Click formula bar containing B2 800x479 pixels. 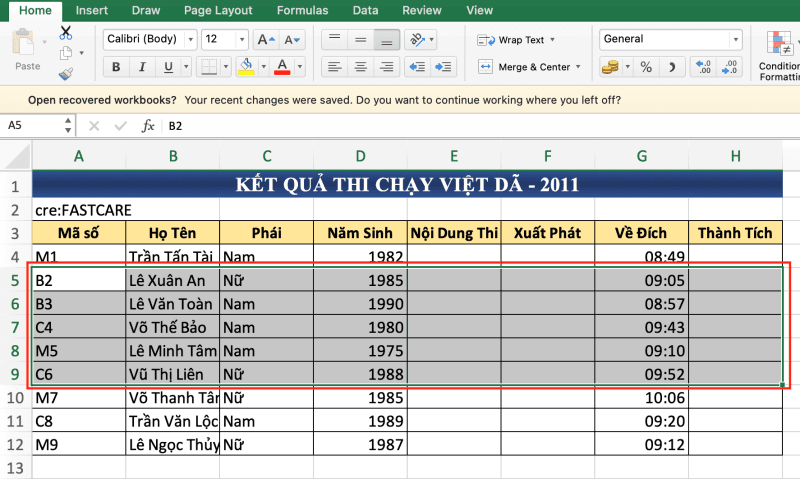pos(481,126)
